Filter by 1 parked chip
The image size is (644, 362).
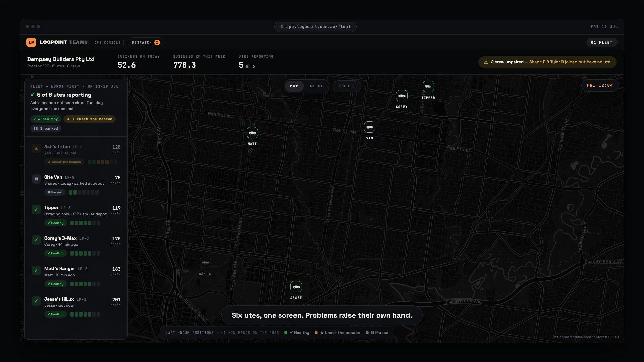(46, 128)
